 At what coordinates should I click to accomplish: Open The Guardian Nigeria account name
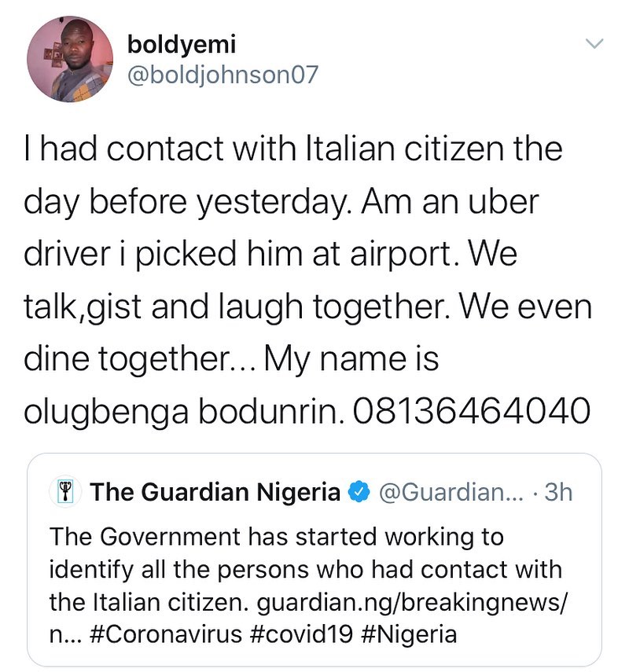[215, 493]
